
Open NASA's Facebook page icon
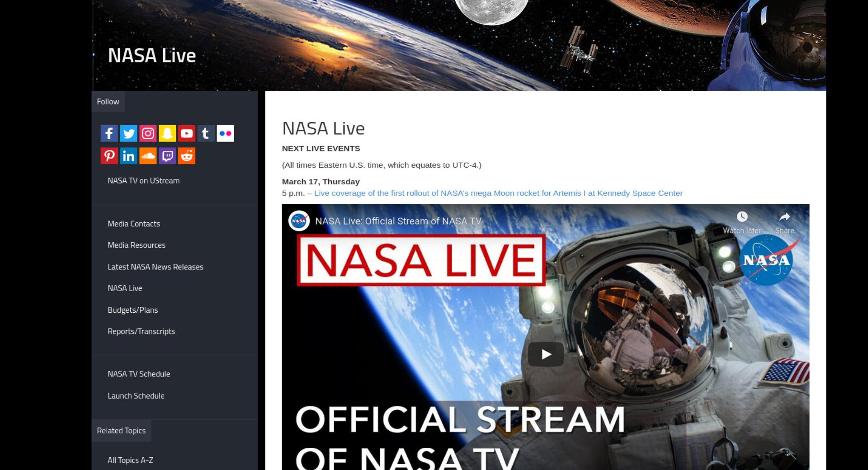click(x=109, y=133)
